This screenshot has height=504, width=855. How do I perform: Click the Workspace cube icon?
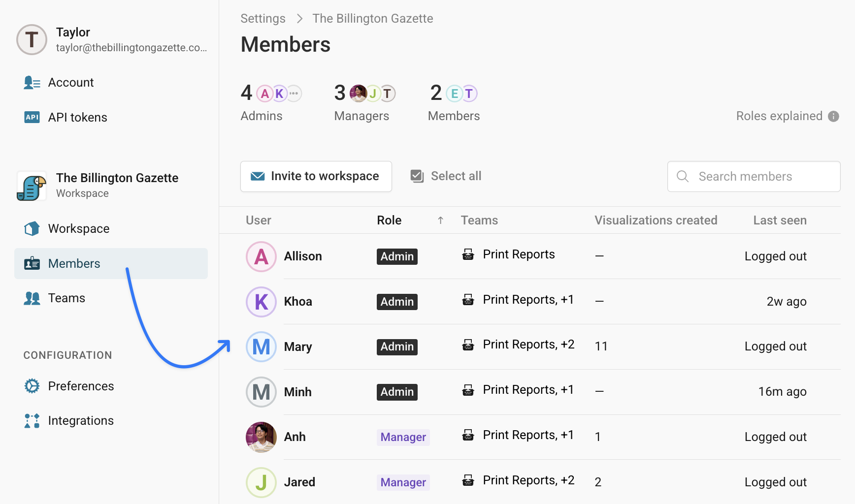(32, 228)
